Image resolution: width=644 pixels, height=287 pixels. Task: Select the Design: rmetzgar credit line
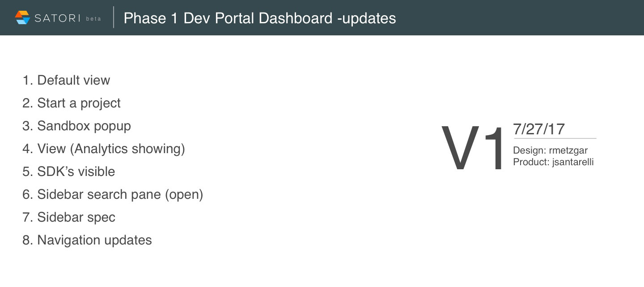(x=551, y=150)
